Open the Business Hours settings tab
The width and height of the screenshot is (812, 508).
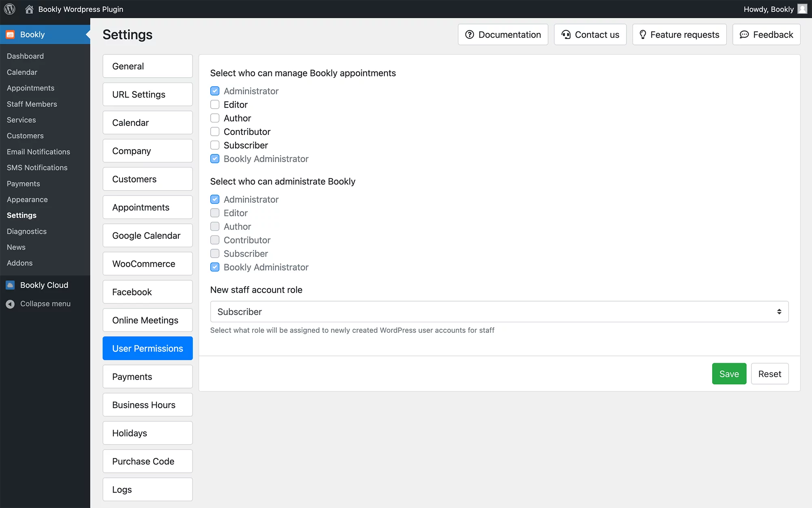tap(147, 405)
